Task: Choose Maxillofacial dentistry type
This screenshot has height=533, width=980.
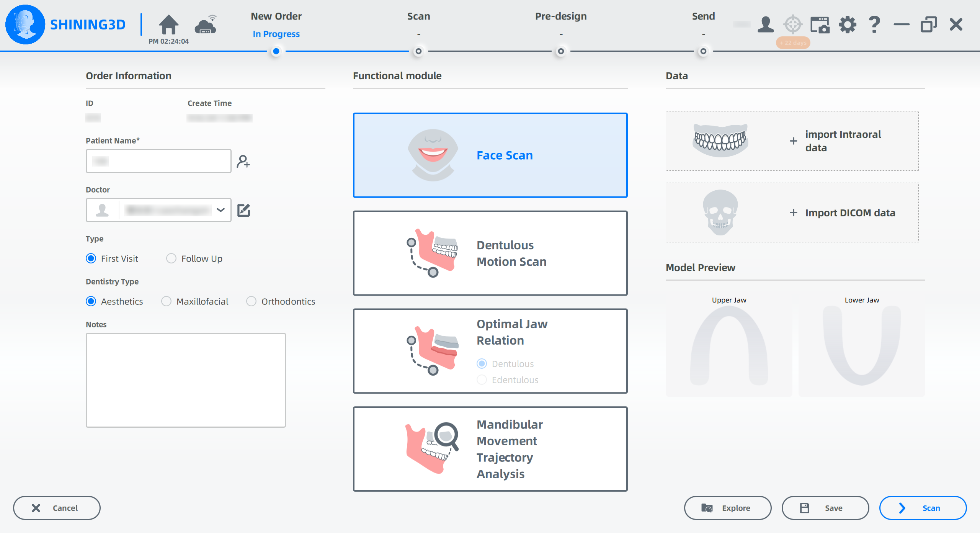Action: 166,301
